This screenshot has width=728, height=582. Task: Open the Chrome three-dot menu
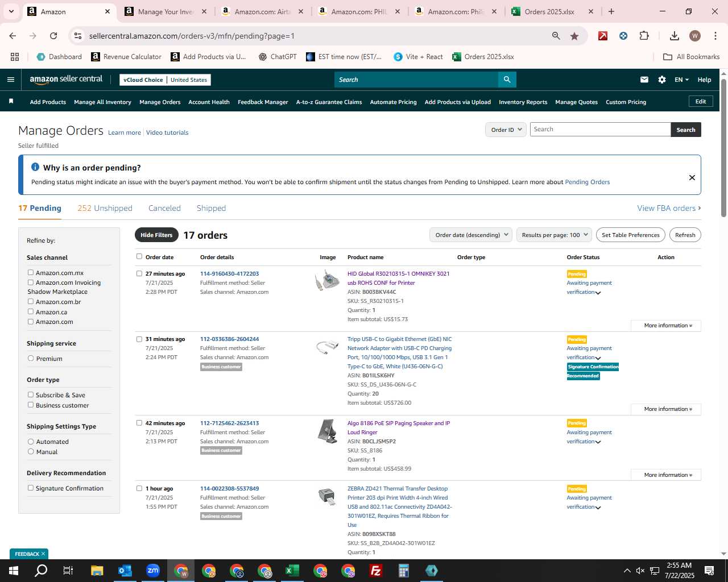click(714, 36)
